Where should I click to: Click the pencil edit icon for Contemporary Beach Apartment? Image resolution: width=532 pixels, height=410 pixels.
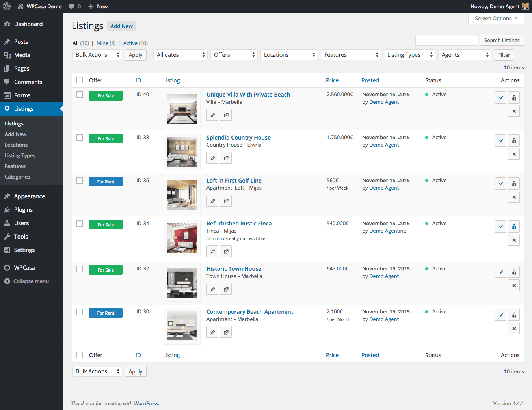[212, 332]
